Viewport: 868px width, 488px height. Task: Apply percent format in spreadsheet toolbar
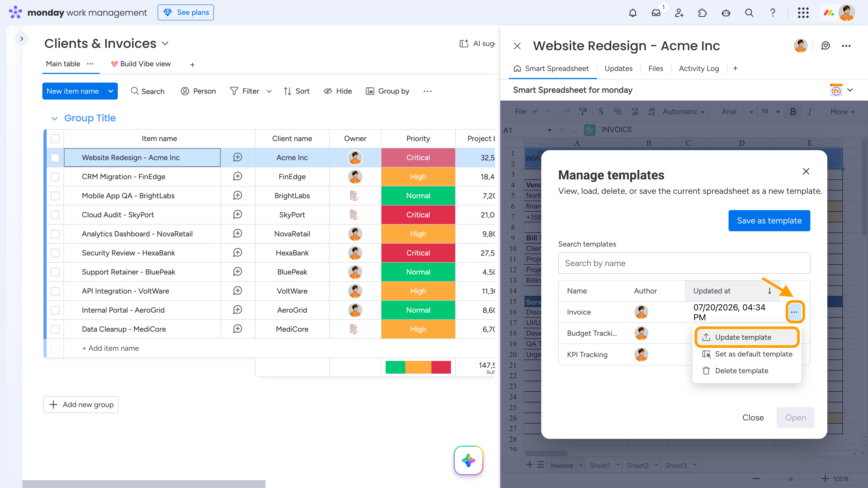point(618,111)
